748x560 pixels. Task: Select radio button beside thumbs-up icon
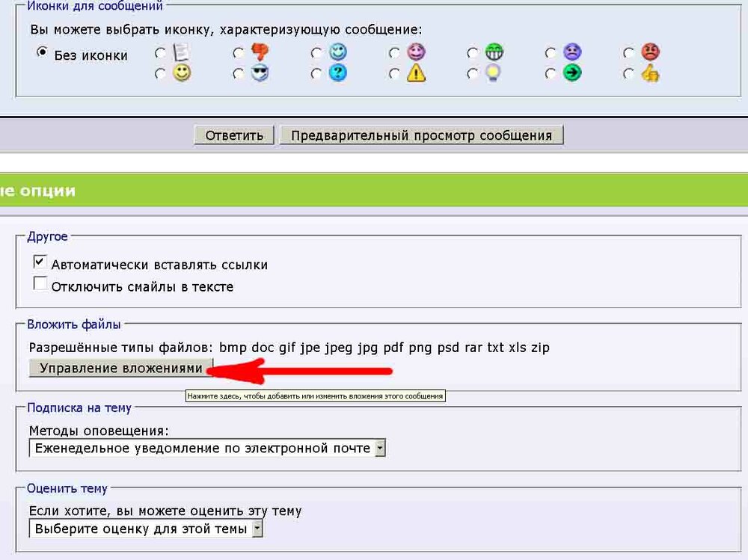[x=629, y=74]
